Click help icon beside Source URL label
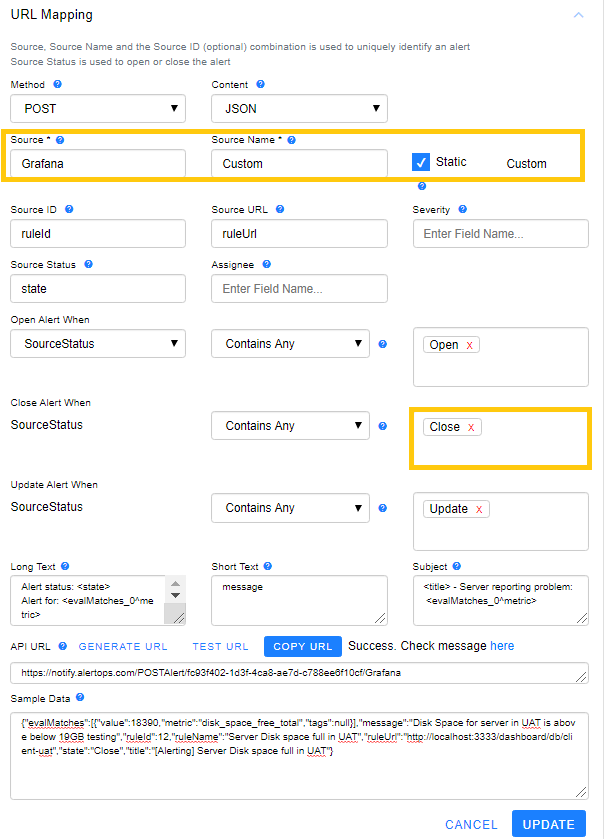Image resolution: width=604 pixels, height=839 pixels. click(x=280, y=210)
